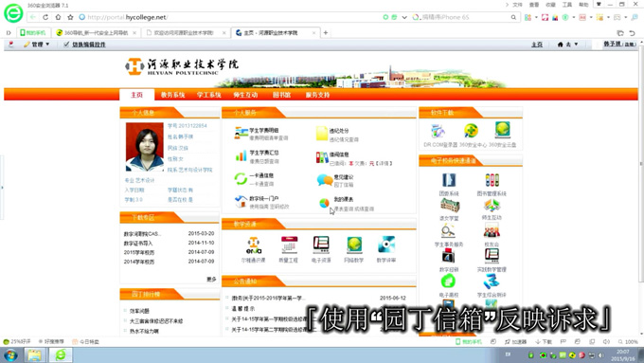
Task: Open the 网络教学 globe icon
Action: tap(354, 245)
